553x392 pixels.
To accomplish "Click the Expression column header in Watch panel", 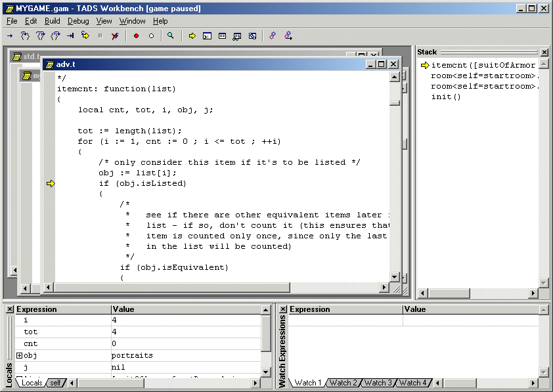I will coord(310,309).
